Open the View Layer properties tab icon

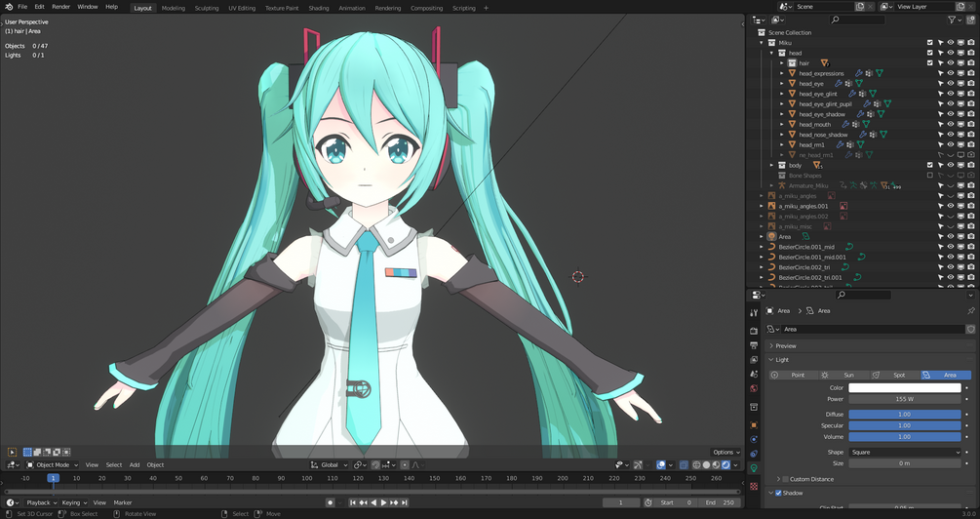pyautogui.click(x=754, y=360)
